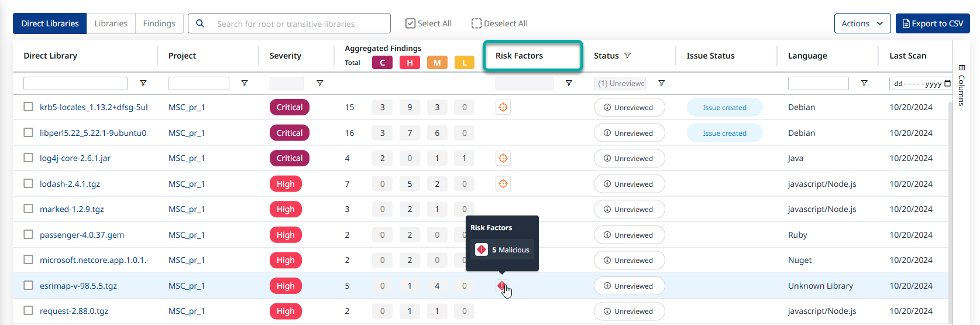
Task: Switch to the Findings tab
Action: click(x=159, y=23)
